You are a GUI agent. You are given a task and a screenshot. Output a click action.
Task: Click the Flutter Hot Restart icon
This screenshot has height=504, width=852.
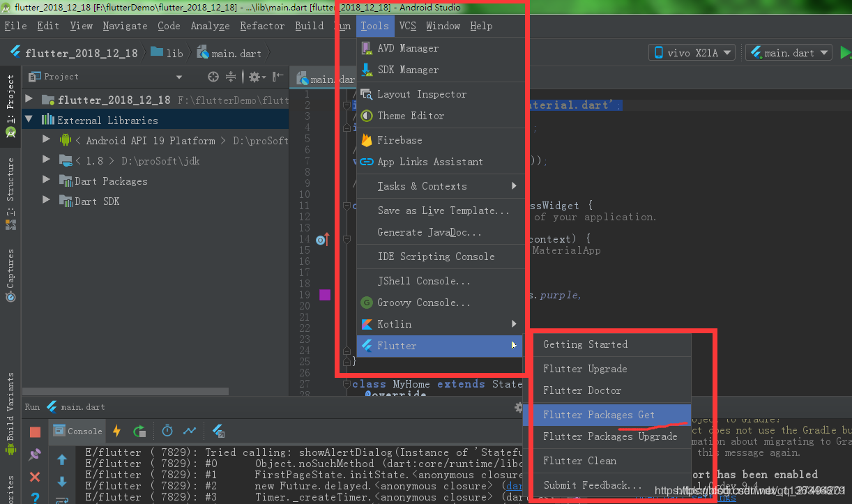pos(139,431)
